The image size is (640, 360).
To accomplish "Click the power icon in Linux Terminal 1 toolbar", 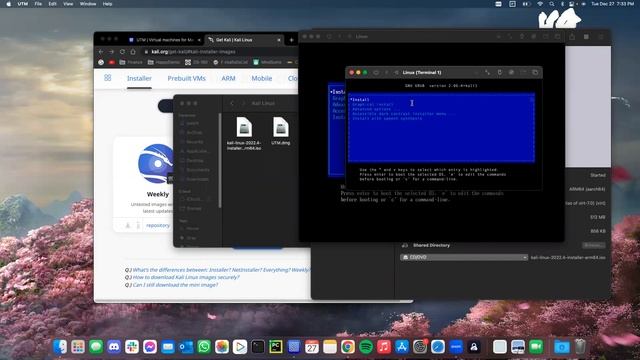I will [376, 73].
